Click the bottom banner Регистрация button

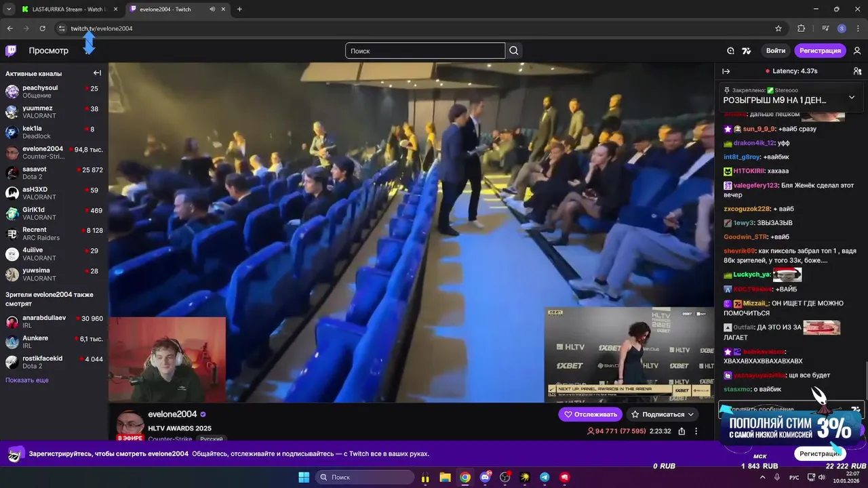(820, 453)
